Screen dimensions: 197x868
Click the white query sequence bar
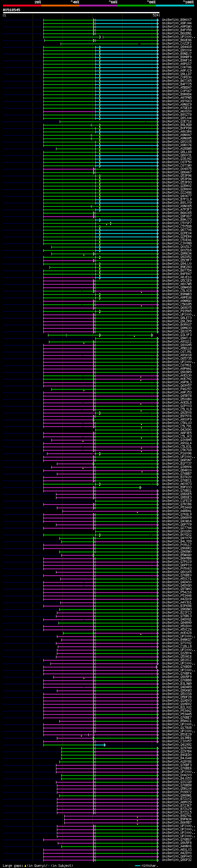pyautogui.click(x=81, y=13)
